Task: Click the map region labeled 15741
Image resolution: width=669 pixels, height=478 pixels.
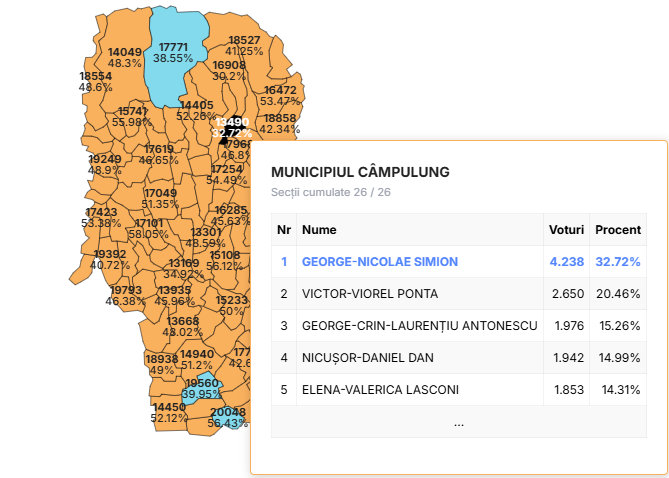Action: 133,116
